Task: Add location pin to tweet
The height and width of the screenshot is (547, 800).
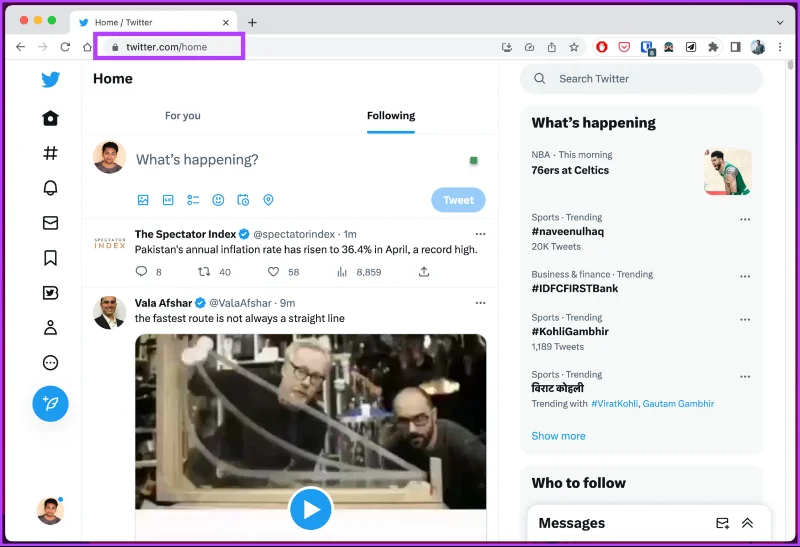Action: coord(268,200)
